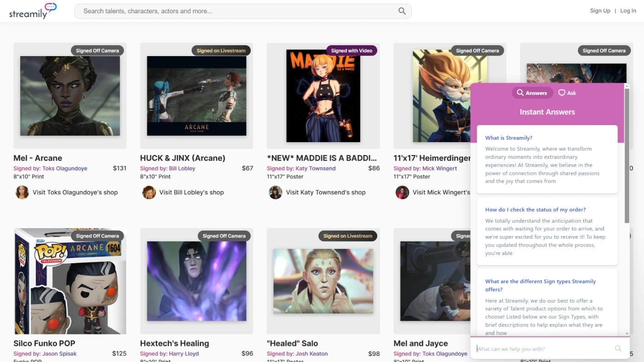Click the search magnifier icon in top bar
The width and height of the screenshot is (644, 362).
pos(402,11)
